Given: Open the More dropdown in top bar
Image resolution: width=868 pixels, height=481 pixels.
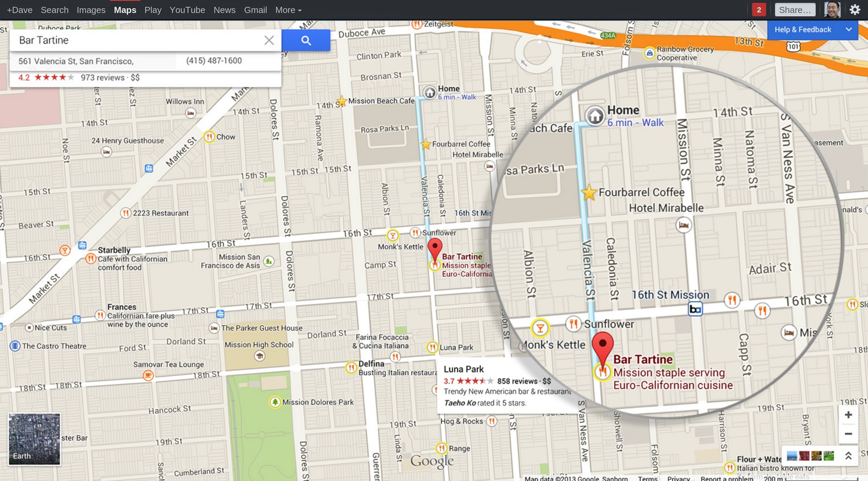Looking at the screenshot, I should click(x=288, y=10).
